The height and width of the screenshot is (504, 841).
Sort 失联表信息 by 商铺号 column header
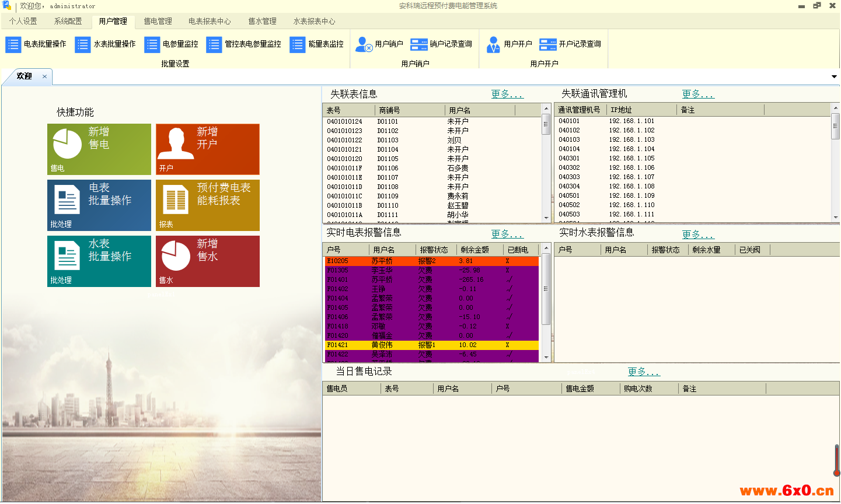[410, 110]
